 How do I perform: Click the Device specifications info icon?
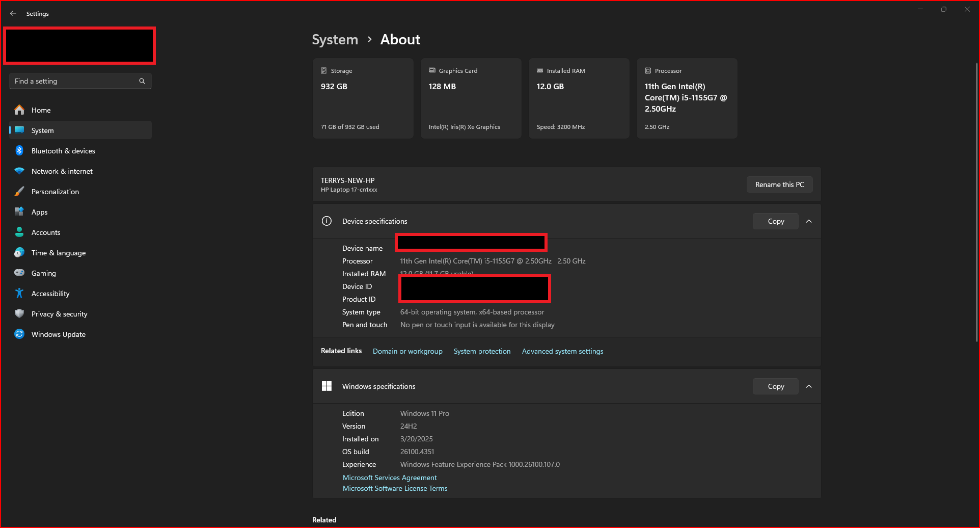[326, 221]
